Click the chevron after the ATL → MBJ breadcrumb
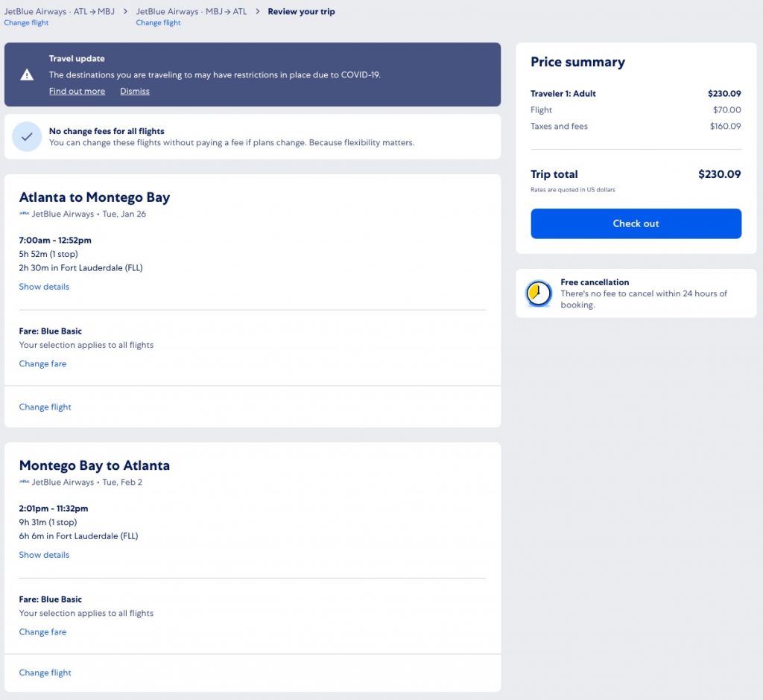Image resolution: width=763 pixels, height=700 pixels. [x=125, y=12]
